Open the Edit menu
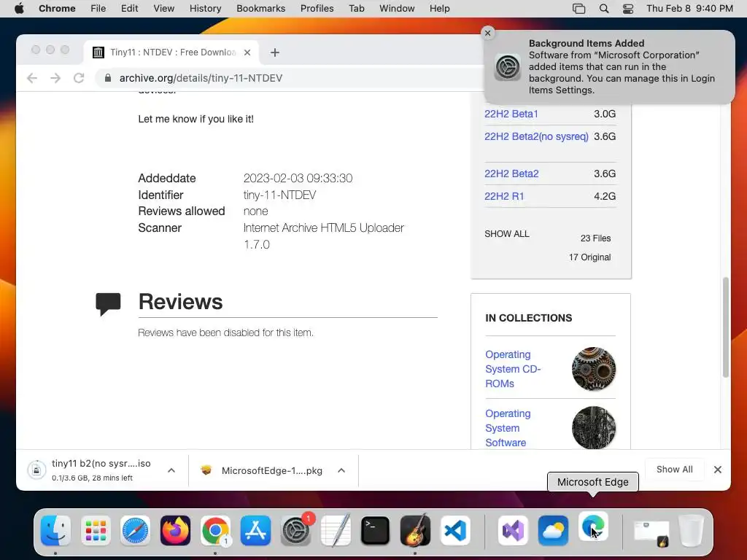Screen dimensions: 747x560 (x=129, y=9)
